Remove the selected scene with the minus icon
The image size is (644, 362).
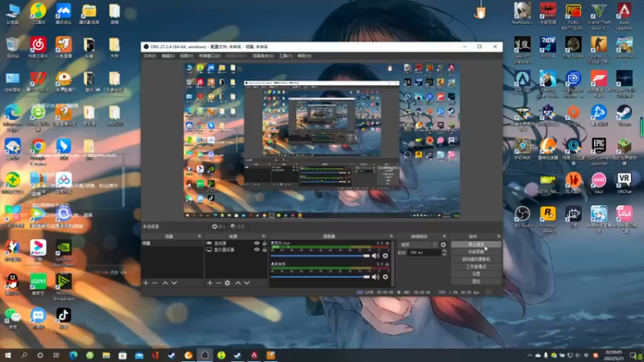pos(155,283)
